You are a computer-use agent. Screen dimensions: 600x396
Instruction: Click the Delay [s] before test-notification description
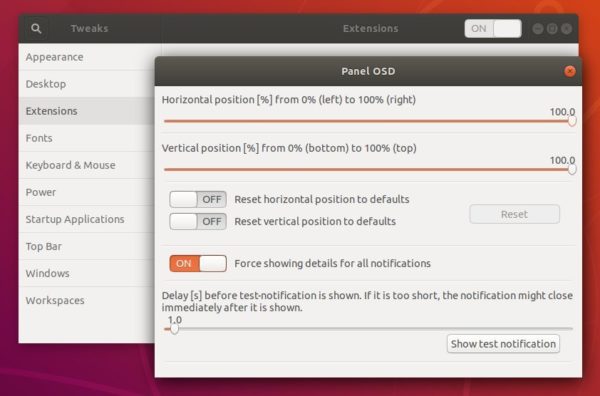point(367,301)
